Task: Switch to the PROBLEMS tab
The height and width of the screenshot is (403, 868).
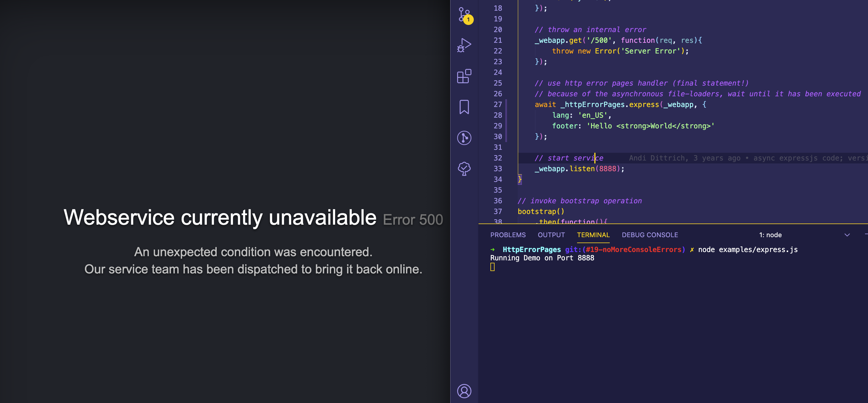Action: coord(508,235)
